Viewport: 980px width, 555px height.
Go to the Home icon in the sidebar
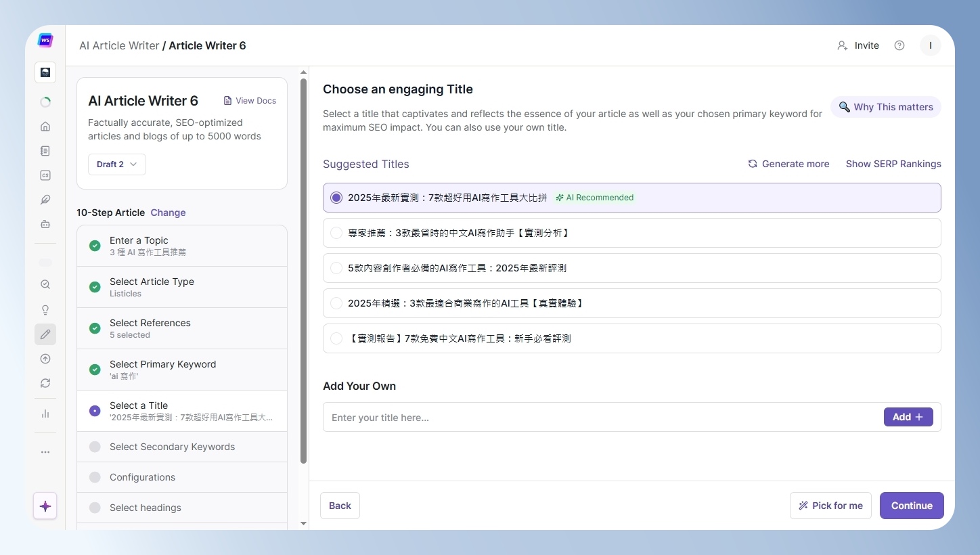(x=45, y=127)
